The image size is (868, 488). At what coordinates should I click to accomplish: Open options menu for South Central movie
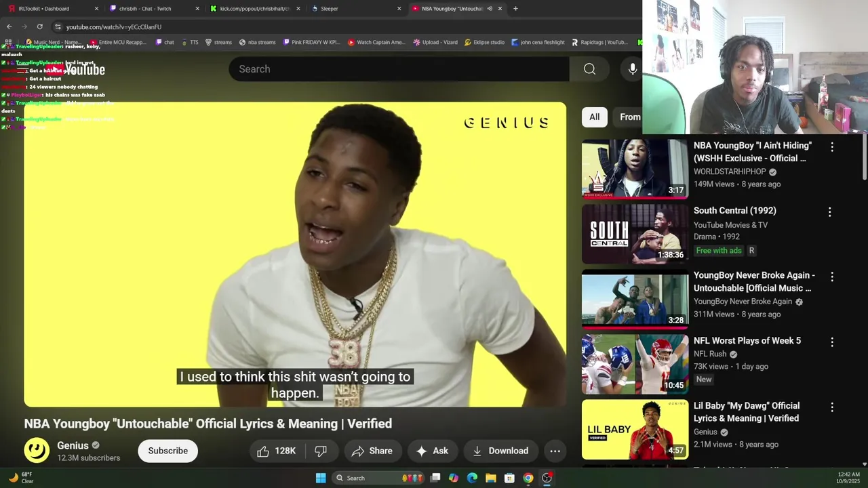tap(829, 212)
